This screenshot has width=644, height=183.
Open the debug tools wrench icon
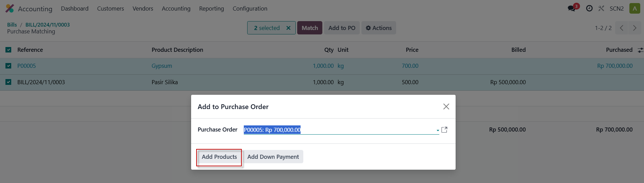click(601, 9)
